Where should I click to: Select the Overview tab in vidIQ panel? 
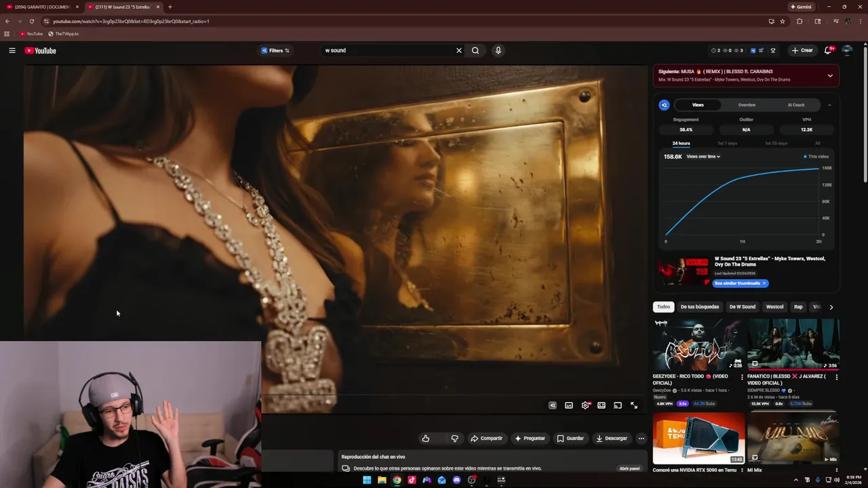[747, 105]
